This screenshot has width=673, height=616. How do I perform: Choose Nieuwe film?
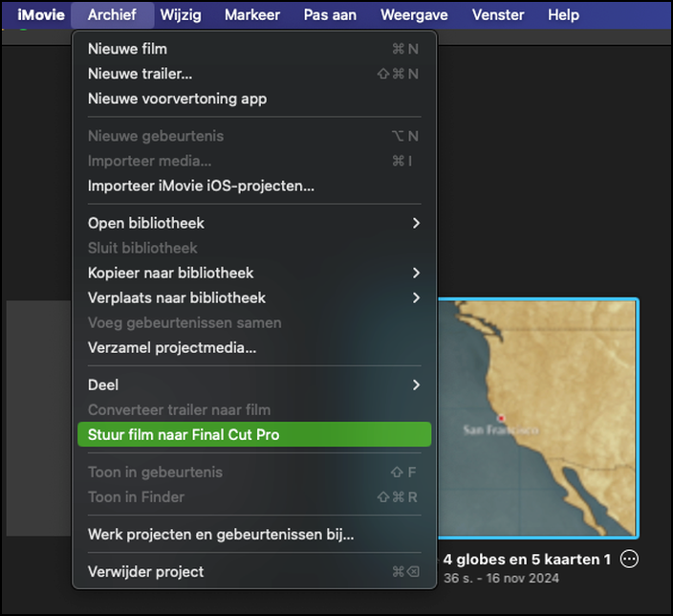point(254,49)
